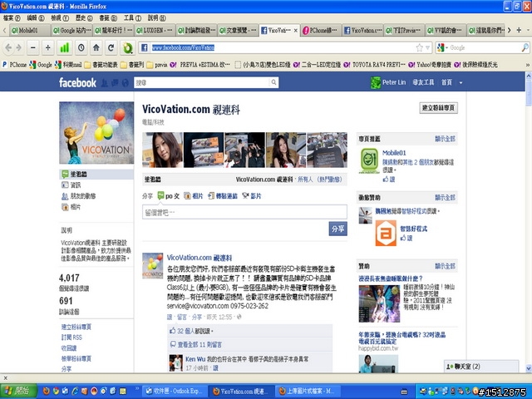Click 查看全部 11 則留言

(199, 345)
